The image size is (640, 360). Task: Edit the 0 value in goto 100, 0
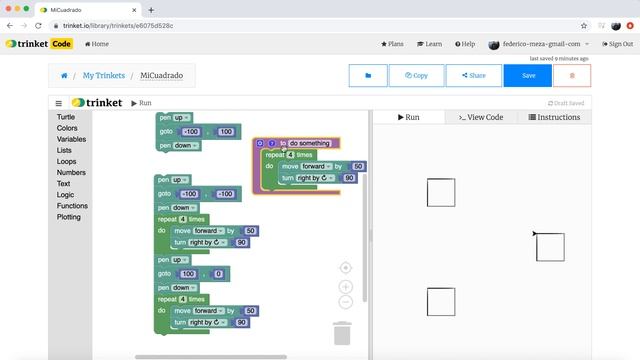coord(218,274)
